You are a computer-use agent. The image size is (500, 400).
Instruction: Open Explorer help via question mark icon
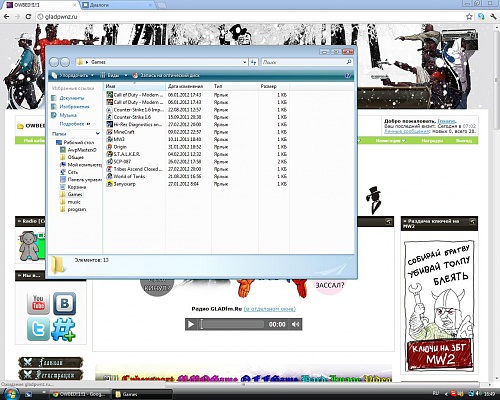pyautogui.click(x=347, y=75)
